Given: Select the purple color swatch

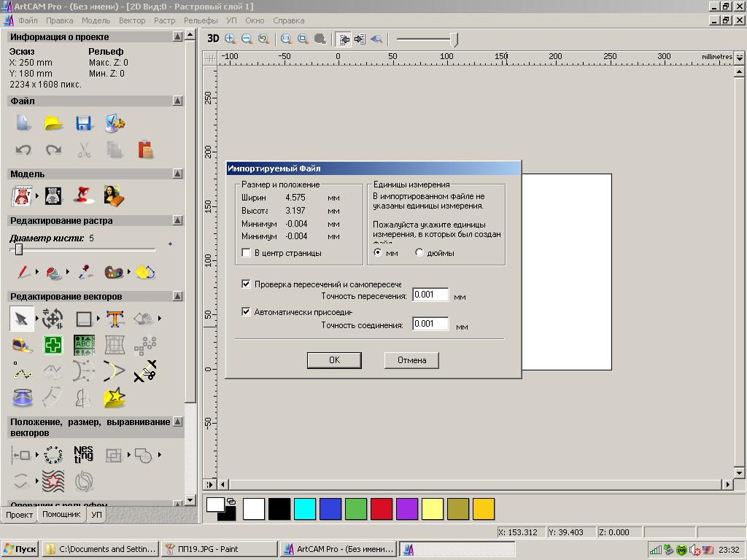Looking at the screenshot, I should point(407,509).
